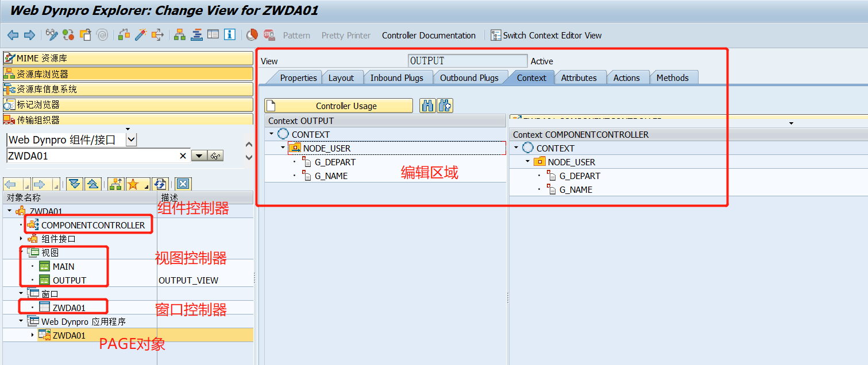
Task: Click the Back arrow in main toolbar
Action: pyautogui.click(x=13, y=36)
